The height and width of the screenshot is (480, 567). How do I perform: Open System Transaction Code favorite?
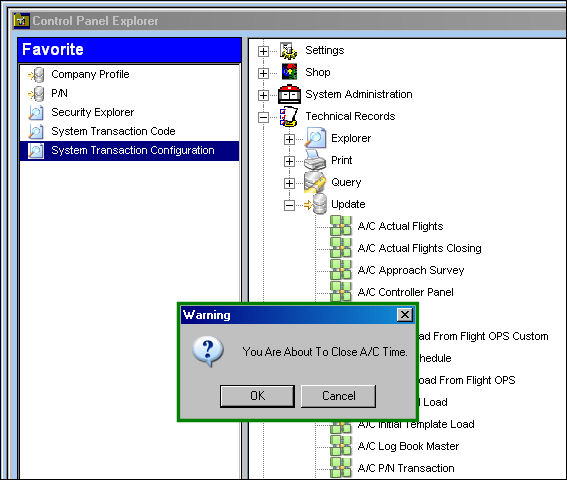coord(113,131)
